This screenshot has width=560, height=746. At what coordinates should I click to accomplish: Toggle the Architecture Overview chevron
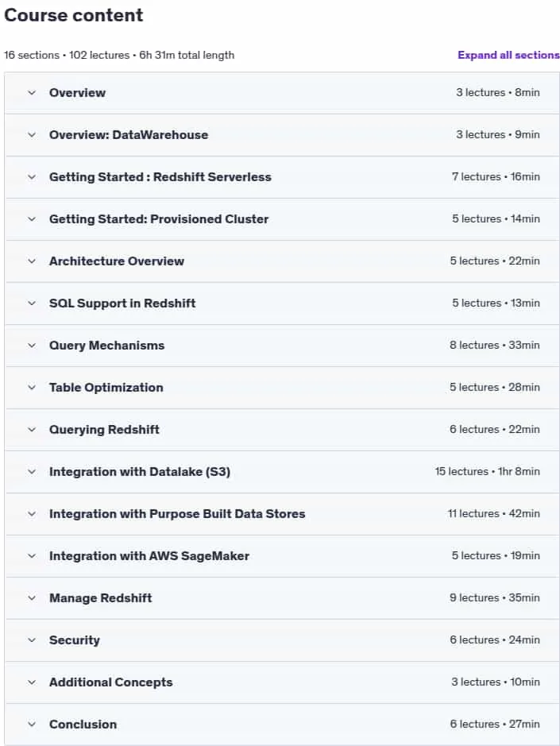(x=32, y=261)
